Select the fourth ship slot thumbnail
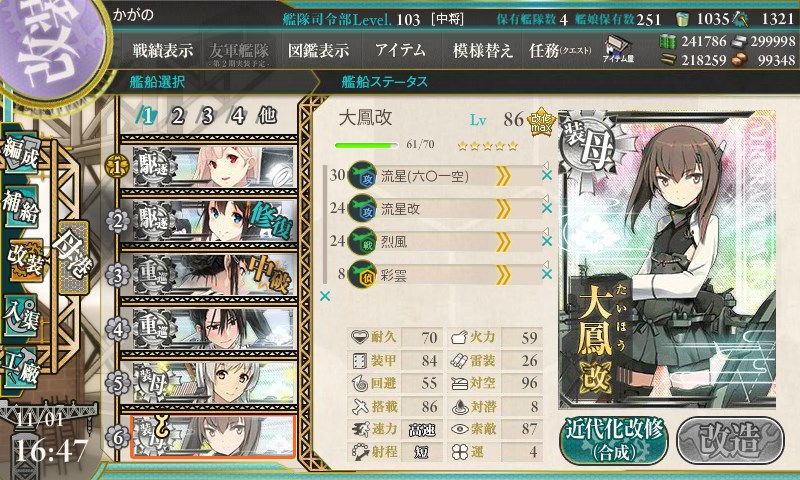Screen dimensions: 800x480 (x=213, y=328)
